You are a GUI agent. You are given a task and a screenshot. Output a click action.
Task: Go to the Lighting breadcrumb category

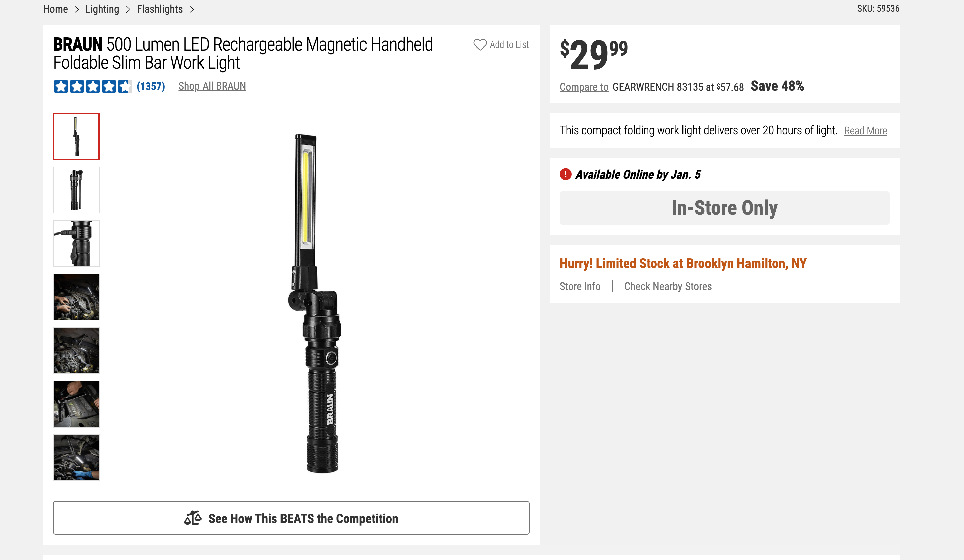pos(102,9)
